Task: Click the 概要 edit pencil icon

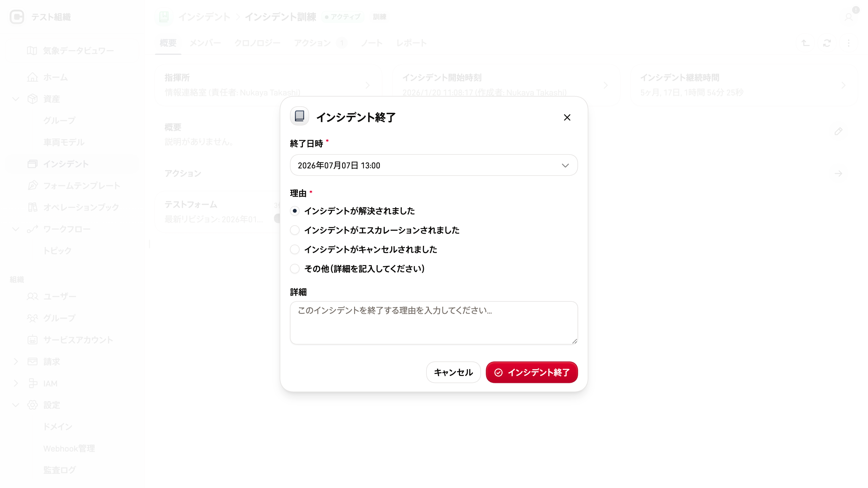Action: coord(839,131)
